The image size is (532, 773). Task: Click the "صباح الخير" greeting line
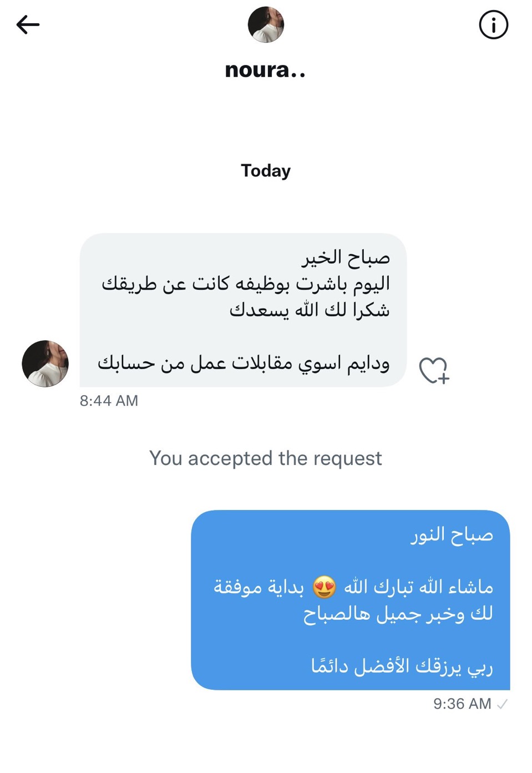[x=346, y=257]
